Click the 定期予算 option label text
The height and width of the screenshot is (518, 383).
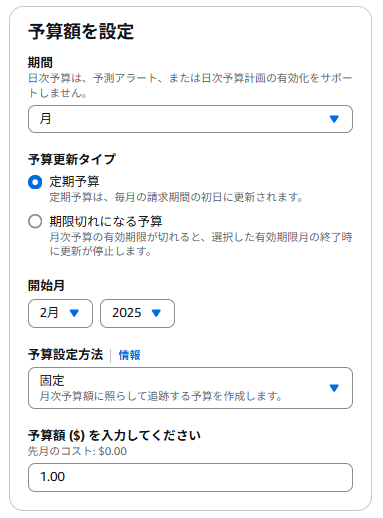coord(74,182)
